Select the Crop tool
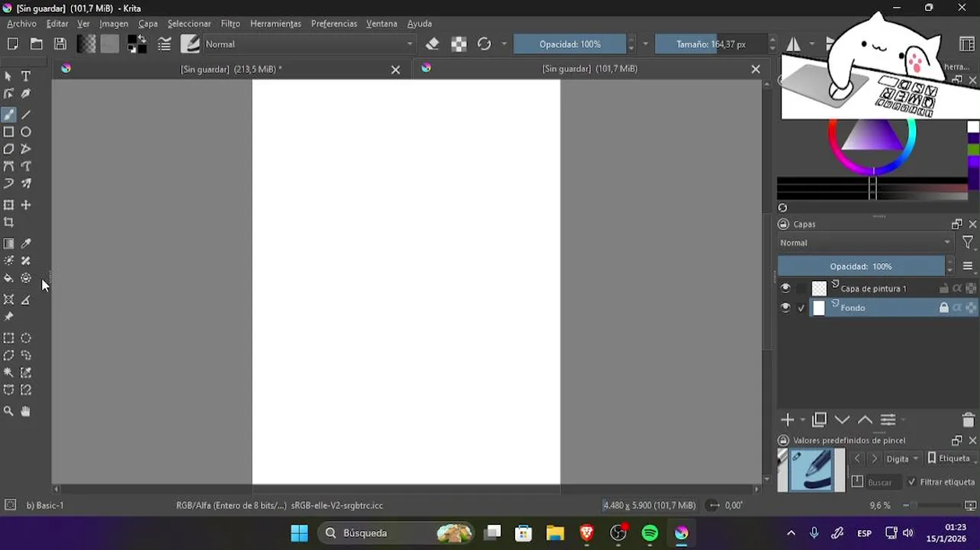The height and width of the screenshot is (550, 980). 8,222
